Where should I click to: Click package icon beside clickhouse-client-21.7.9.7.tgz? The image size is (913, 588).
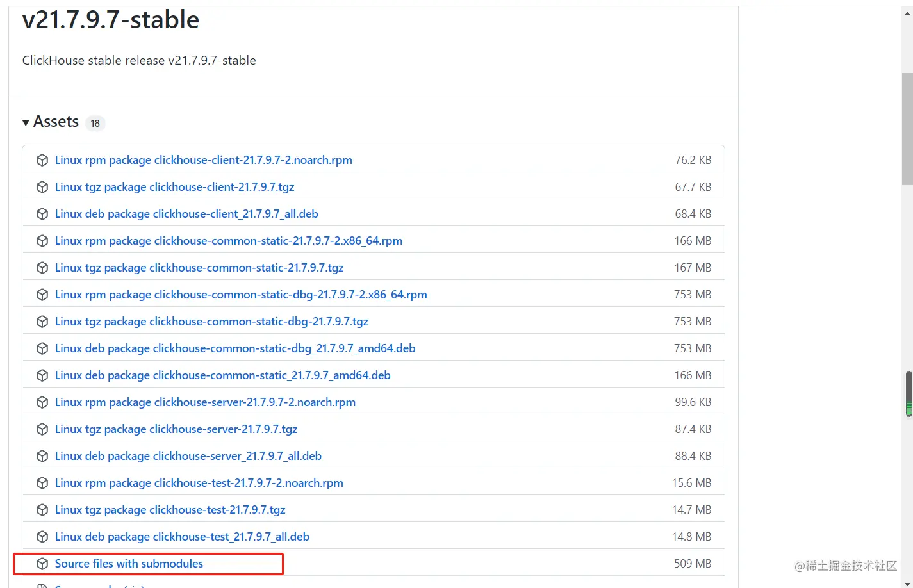click(x=42, y=187)
